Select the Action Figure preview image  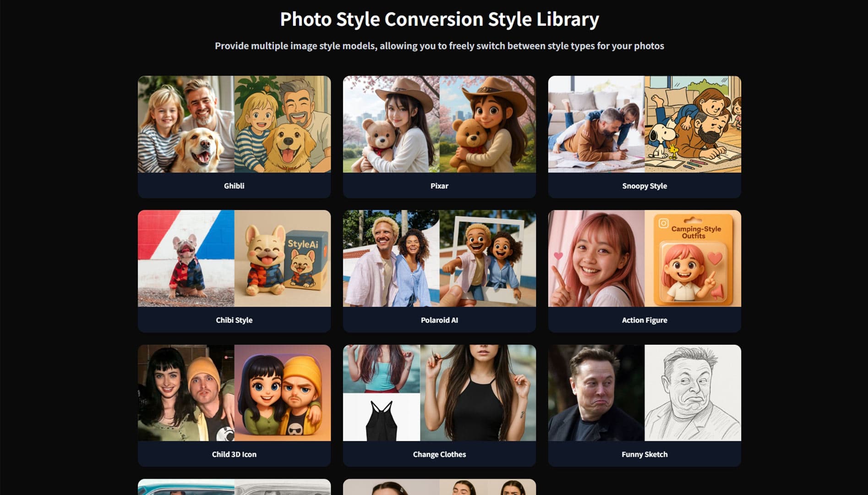coord(644,258)
